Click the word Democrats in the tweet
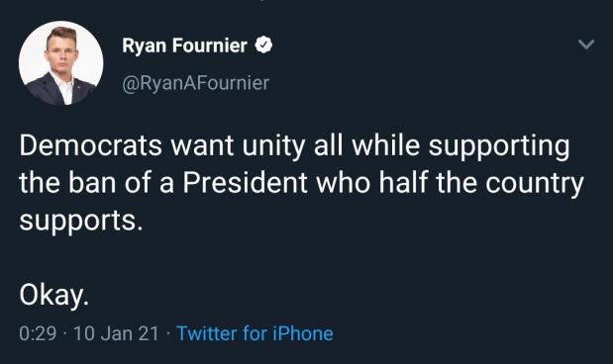 coord(91,145)
